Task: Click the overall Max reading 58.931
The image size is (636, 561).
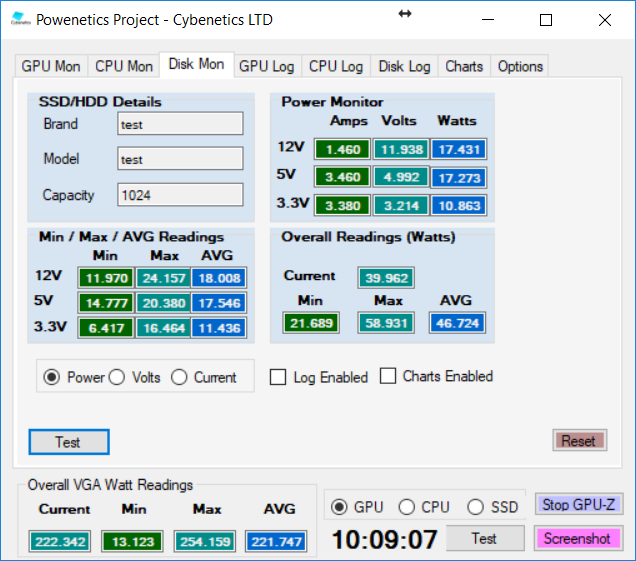Action: coord(386,323)
